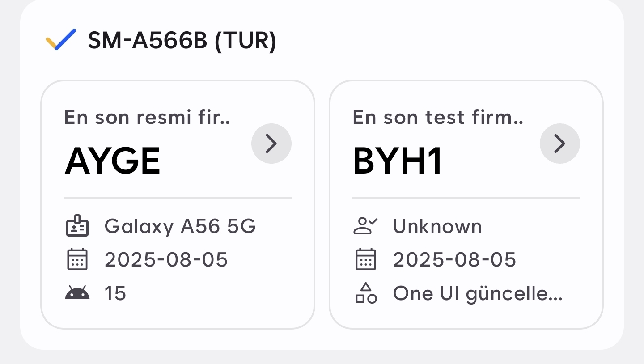The image size is (644, 364).
Task: Tap the BYH1 test firmware version
Action: (398, 161)
